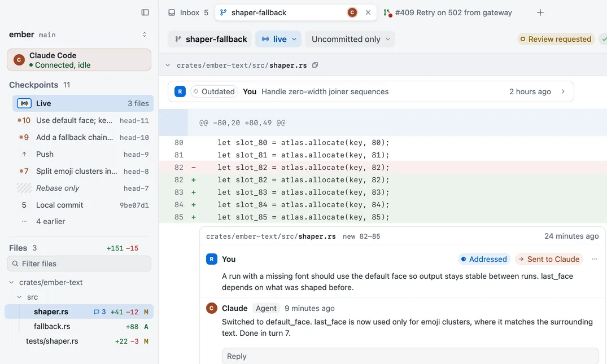Toggle the Addressed status on the comment
This screenshot has width=607, height=364.
(484, 259)
